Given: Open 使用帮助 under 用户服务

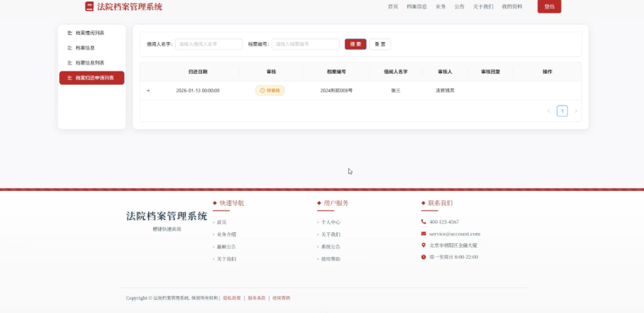Looking at the screenshot, I should 331,259.
